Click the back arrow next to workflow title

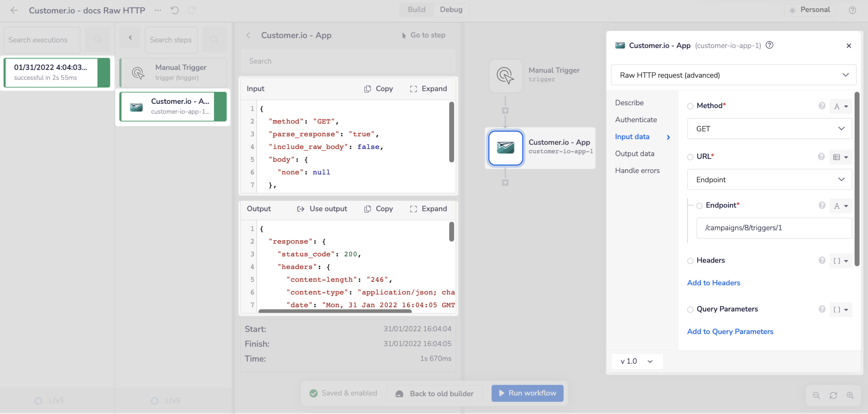pyautogui.click(x=14, y=10)
